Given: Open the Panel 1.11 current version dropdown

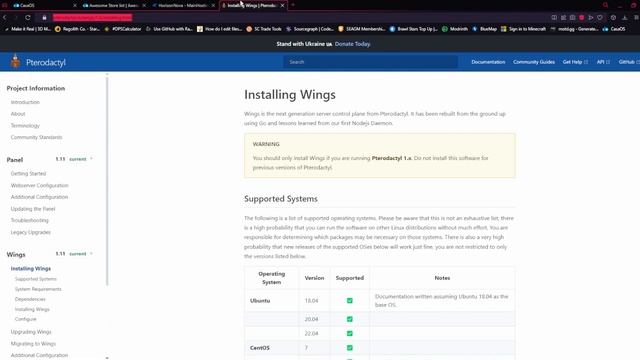Looking at the screenshot, I should click(74, 159).
